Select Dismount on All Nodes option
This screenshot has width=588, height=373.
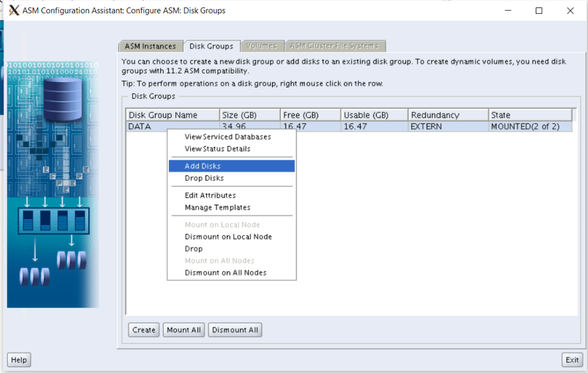point(226,273)
